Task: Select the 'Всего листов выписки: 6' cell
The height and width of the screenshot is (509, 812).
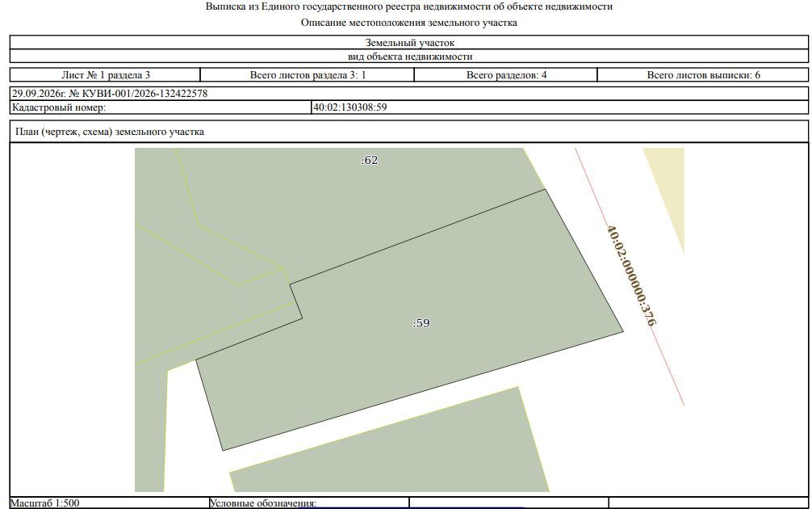Action: click(703, 75)
